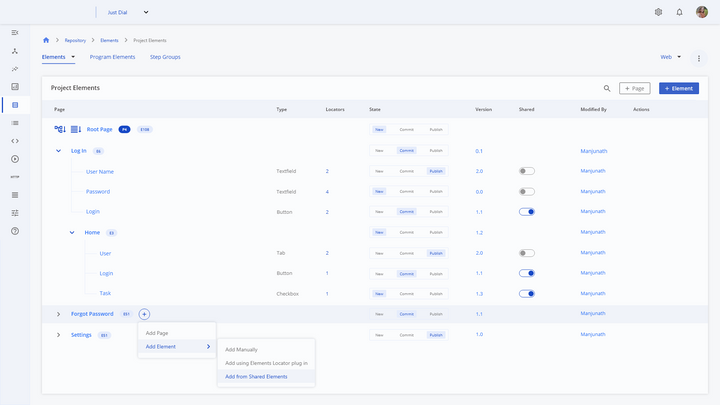Click the blue + Element button
Image resolution: width=720 pixels, height=405 pixels.
tap(679, 89)
